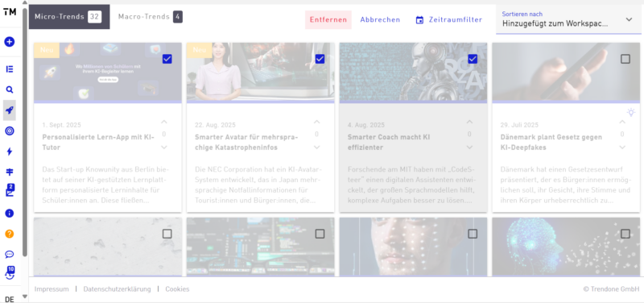Uncheck the Personalisierte Lern-App card checkbox
The width and height of the screenshot is (644, 303).
click(x=167, y=59)
